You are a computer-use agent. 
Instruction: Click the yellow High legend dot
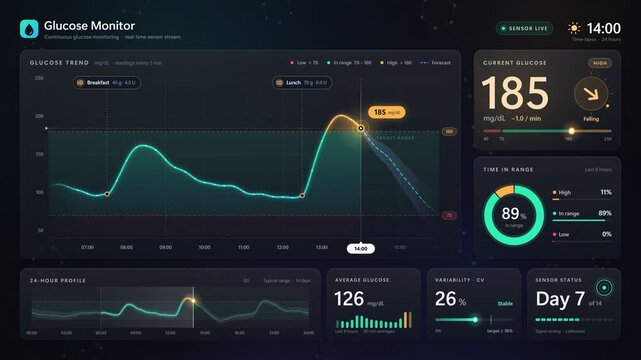coord(382,63)
